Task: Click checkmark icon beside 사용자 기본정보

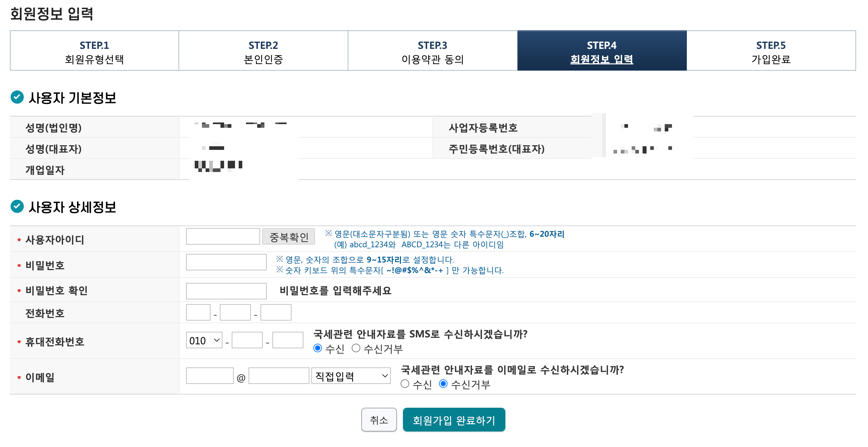Action: pyautogui.click(x=17, y=97)
